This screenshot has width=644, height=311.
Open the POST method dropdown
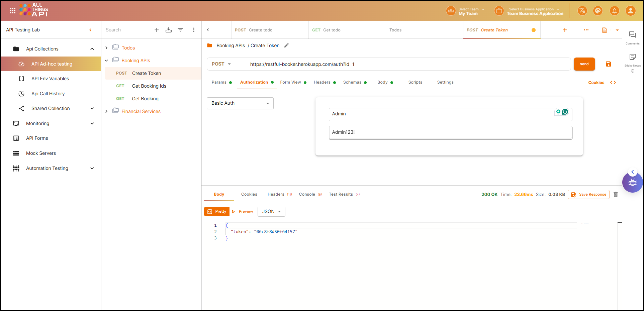[221, 64]
